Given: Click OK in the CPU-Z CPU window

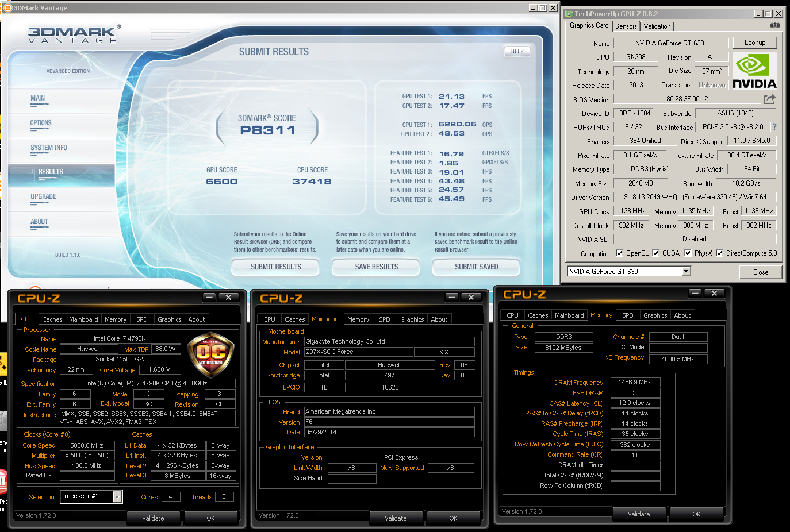Looking at the screenshot, I should point(210,518).
